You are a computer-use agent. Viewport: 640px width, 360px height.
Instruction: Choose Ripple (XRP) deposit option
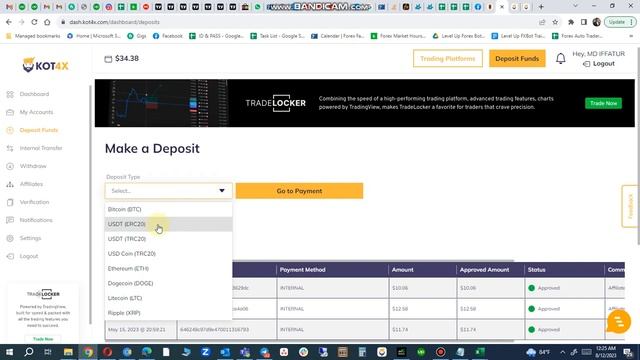[x=169, y=313]
